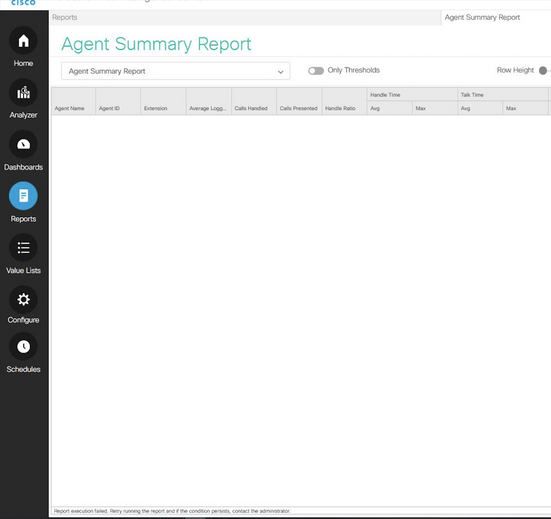Expand the Agent Summary Report dropdown

click(x=176, y=71)
